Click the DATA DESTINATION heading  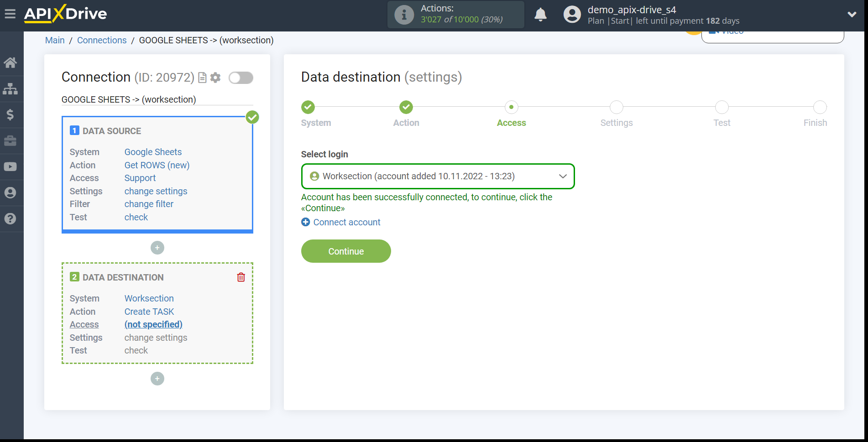[x=123, y=277]
